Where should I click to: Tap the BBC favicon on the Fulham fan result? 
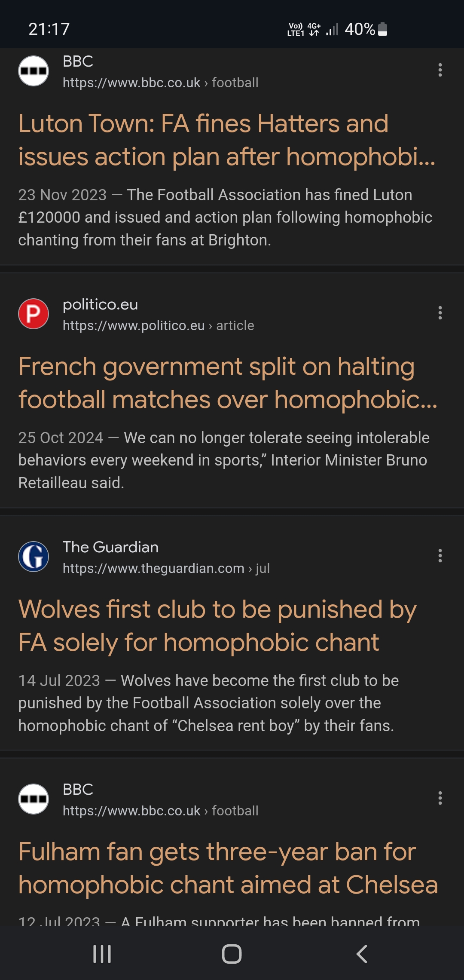[x=34, y=799]
